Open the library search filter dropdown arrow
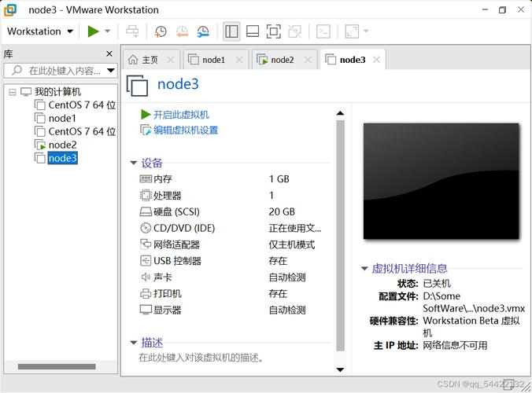 point(111,71)
